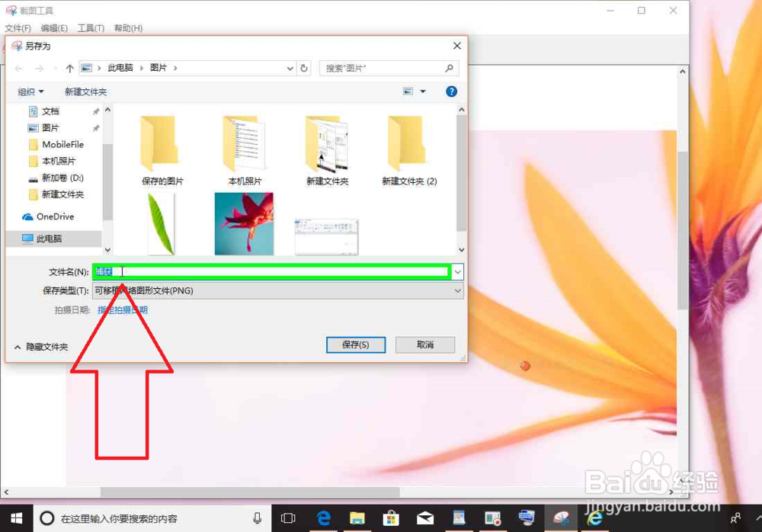This screenshot has width=762, height=532.
Task: Open the Mail app from the taskbar
Action: pos(424,518)
